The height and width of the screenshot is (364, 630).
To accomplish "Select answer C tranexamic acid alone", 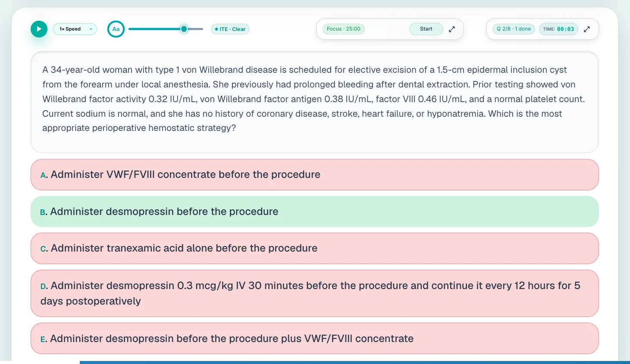I will point(315,249).
